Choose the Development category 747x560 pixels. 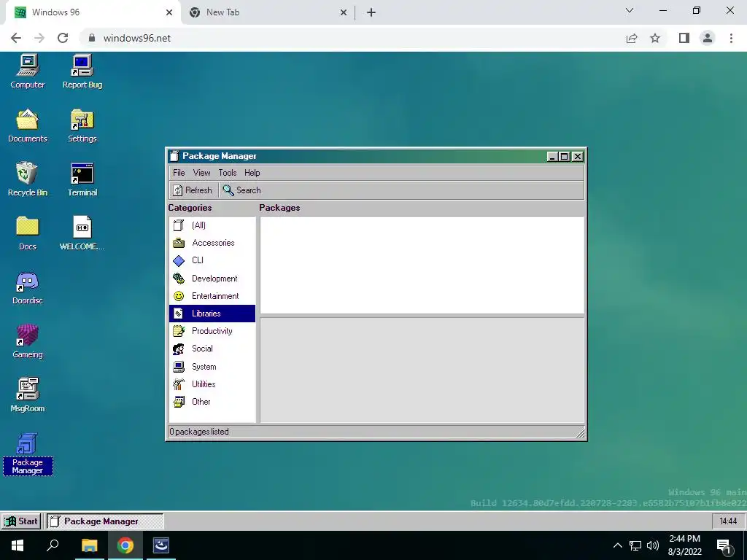point(212,279)
